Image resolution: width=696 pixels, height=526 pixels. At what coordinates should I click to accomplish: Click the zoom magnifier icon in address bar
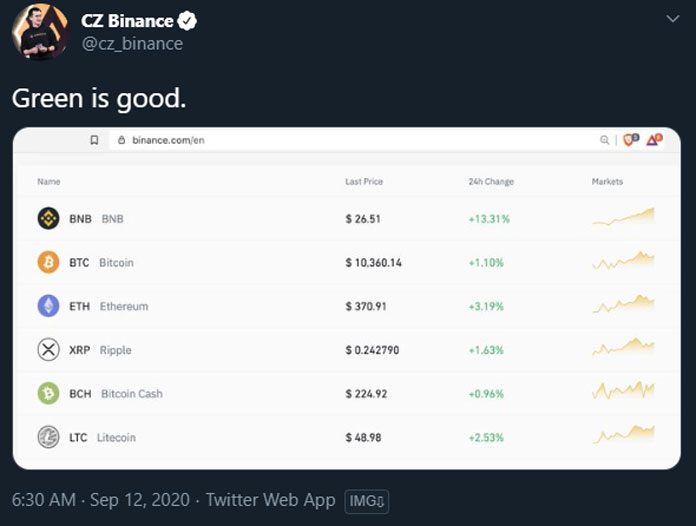pos(604,140)
